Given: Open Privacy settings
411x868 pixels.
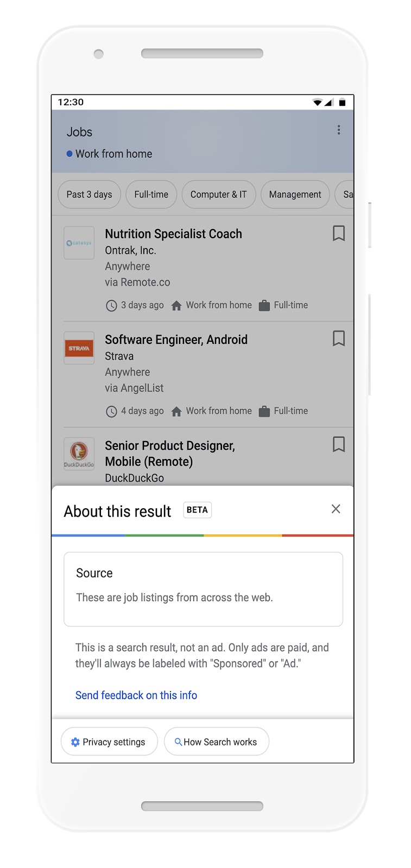Looking at the screenshot, I should tap(109, 742).
